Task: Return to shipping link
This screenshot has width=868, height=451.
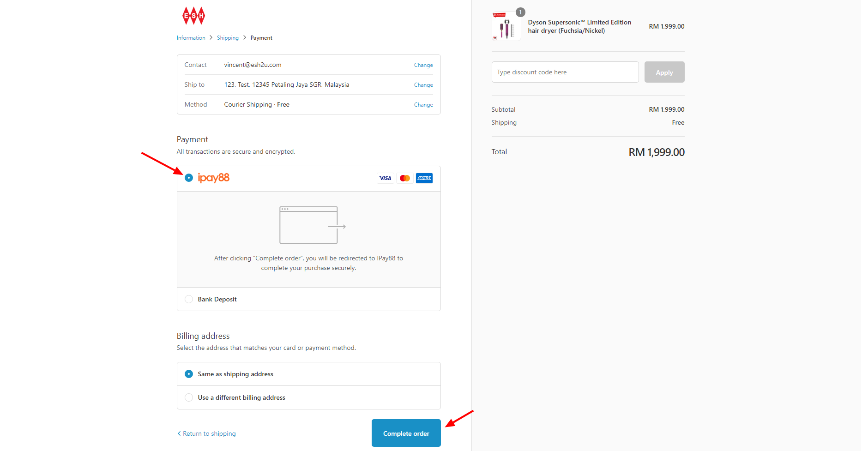Action: [x=206, y=433]
